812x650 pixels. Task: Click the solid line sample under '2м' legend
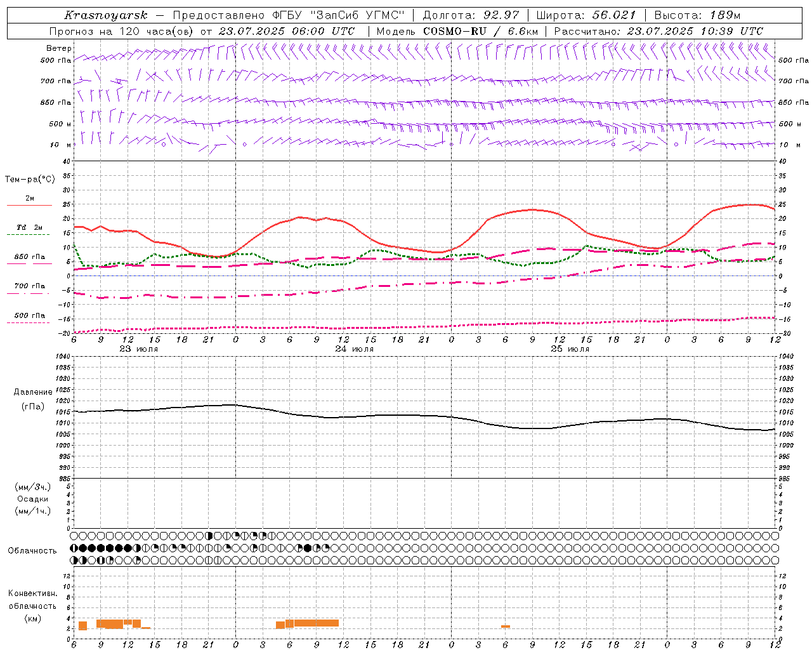pos(29,205)
